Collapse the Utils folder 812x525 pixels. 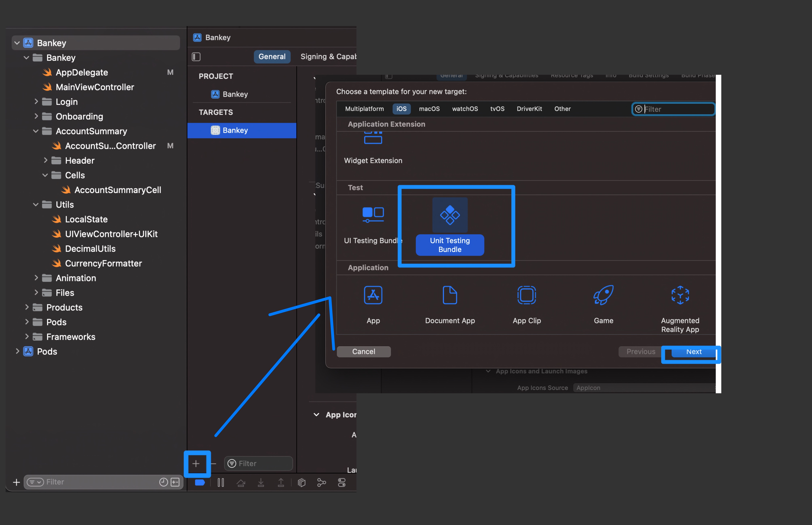pyautogui.click(x=36, y=204)
